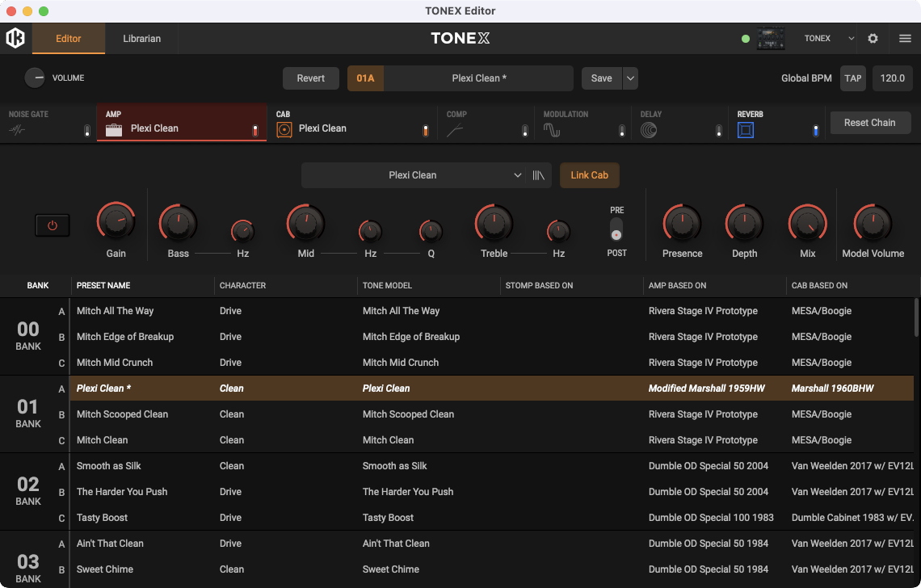Open the tone model library browser icon
The height and width of the screenshot is (588, 921).
(539, 175)
